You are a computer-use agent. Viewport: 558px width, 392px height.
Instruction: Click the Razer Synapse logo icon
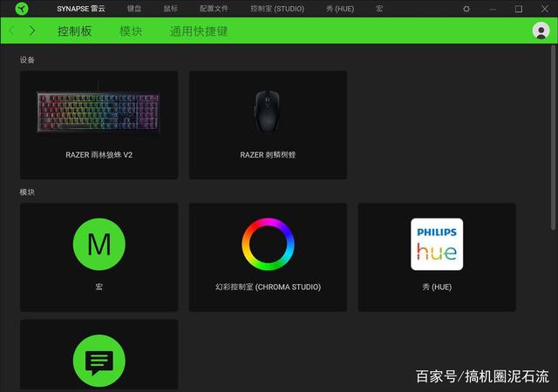pyautogui.click(x=22, y=9)
